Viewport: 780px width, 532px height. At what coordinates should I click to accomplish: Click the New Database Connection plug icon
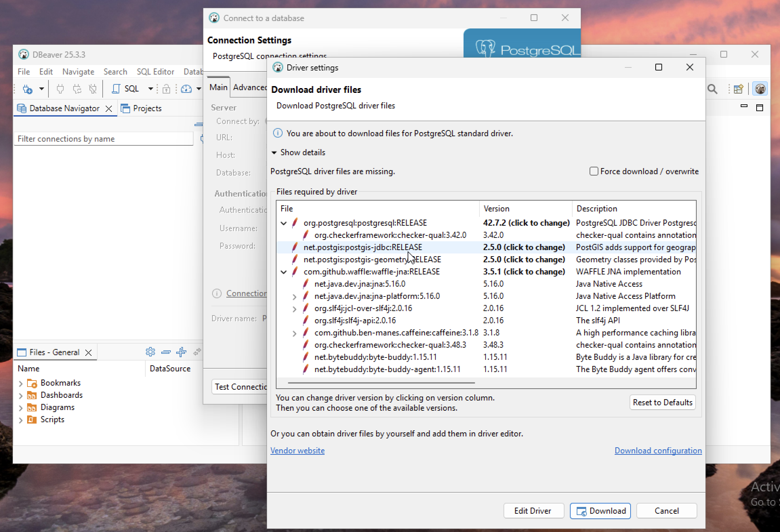pos(27,89)
